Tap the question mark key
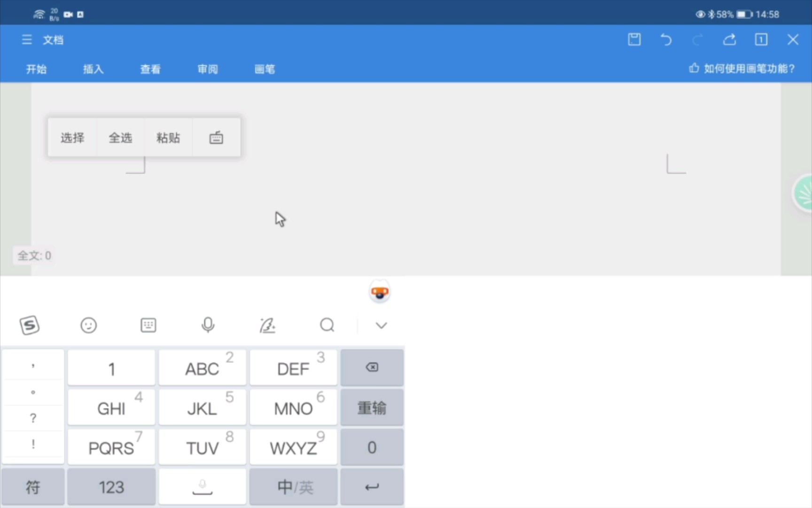The image size is (812, 508). tap(33, 418)
